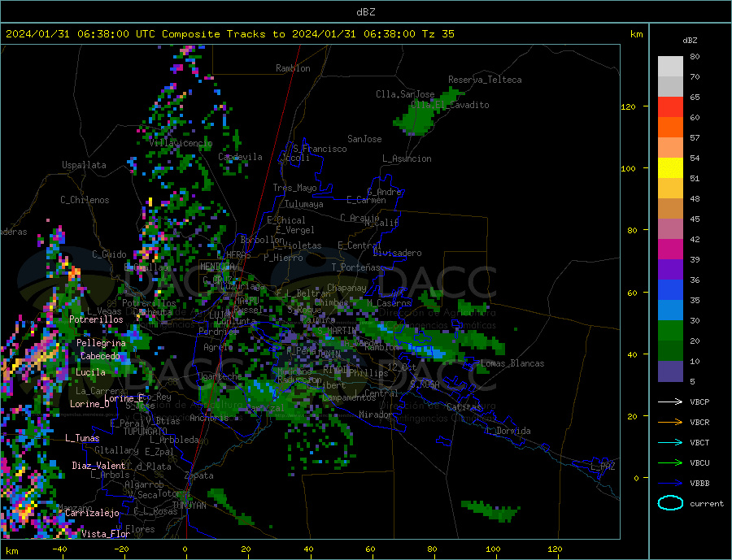Click the 30 dBZ light blue swatch
This screenshot has width=732, height=560.
tap(670, 310)
